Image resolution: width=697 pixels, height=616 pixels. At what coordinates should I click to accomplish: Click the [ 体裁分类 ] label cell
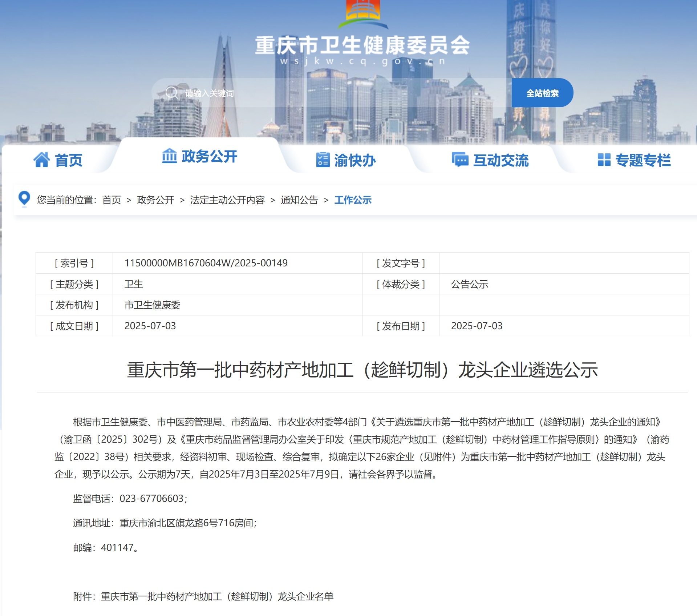[401, 284]
